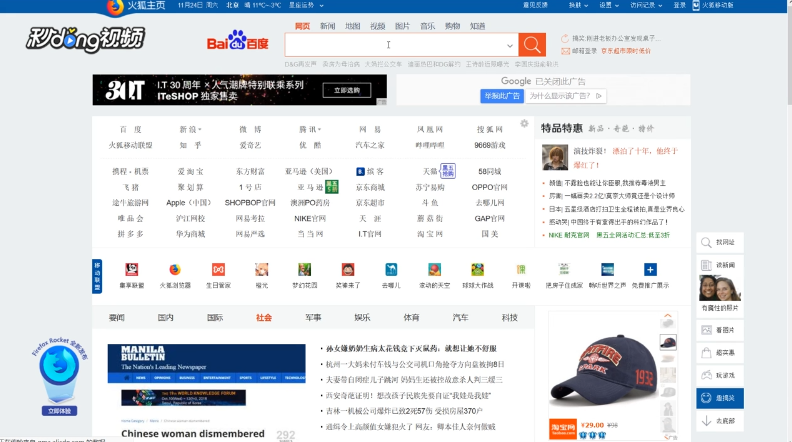Select the navy cap carousel thumbnail
The height and width of the screenshot is (442, 792).
pos(668,342)
